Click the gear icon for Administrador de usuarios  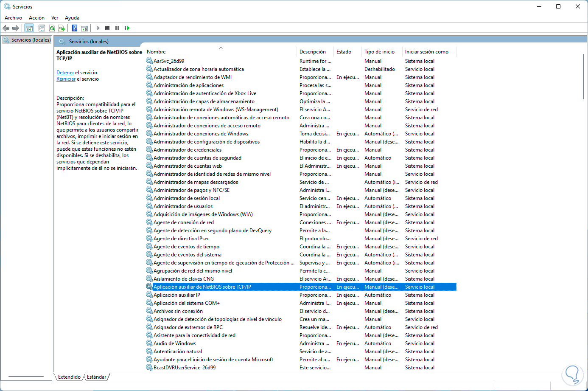pyautogui.click(x=149, y=206)
